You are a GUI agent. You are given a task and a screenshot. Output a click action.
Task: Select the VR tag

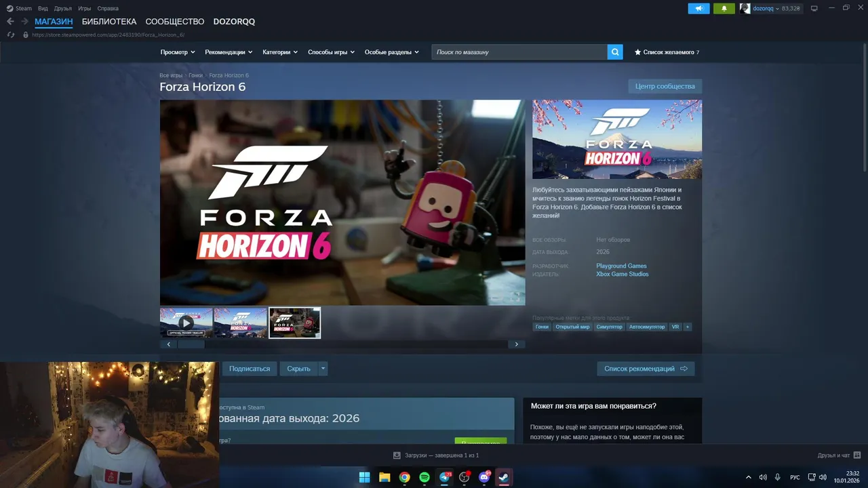click(675, 327)
